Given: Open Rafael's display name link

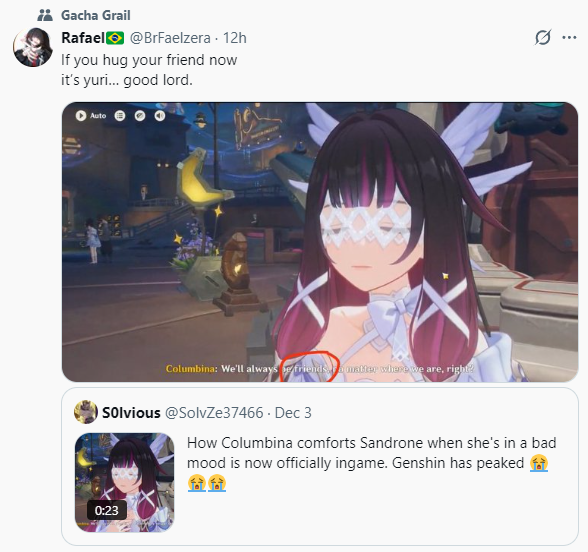Looking at the screenshot, I should [83, 38].
